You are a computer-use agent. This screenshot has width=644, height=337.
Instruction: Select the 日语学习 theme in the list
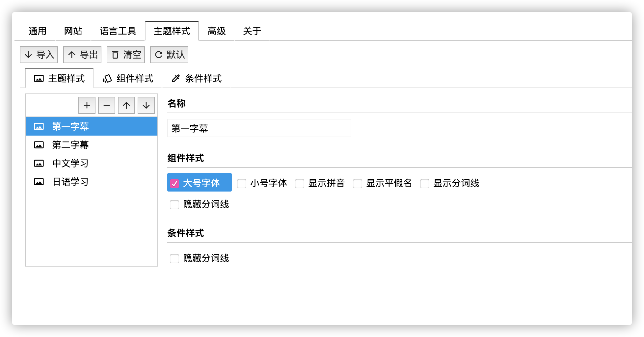point(69,181)
